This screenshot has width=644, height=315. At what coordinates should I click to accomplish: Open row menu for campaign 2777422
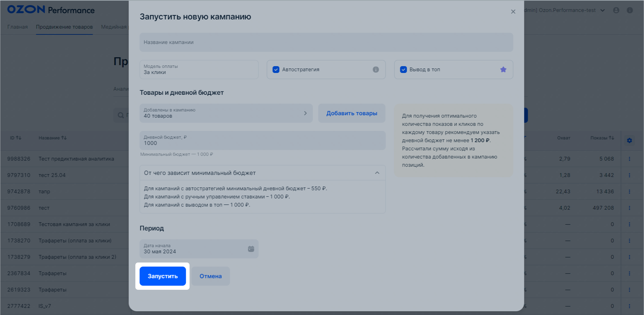click(x=629, y=306)
